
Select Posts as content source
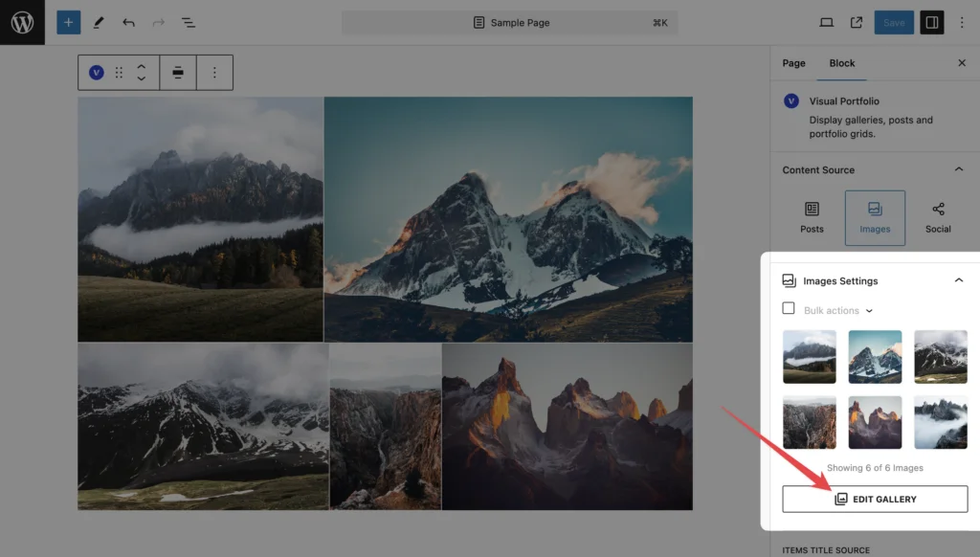[x=812, y=217]
